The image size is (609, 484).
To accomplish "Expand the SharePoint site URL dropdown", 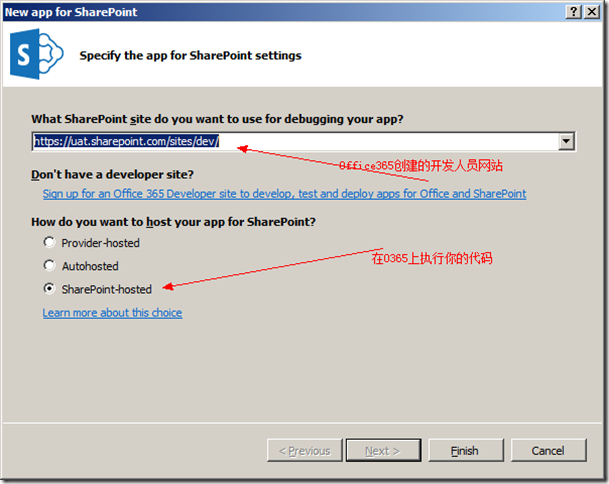I will 566,141.
